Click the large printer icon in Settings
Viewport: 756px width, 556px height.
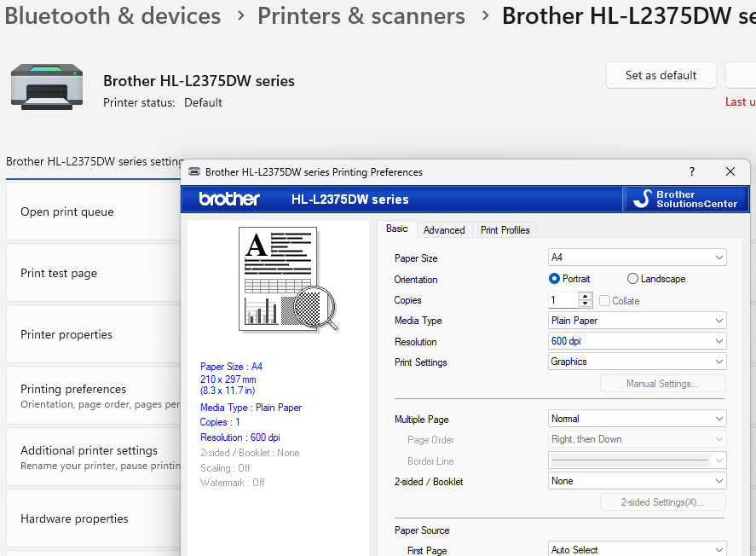click(x=47, y=87)
